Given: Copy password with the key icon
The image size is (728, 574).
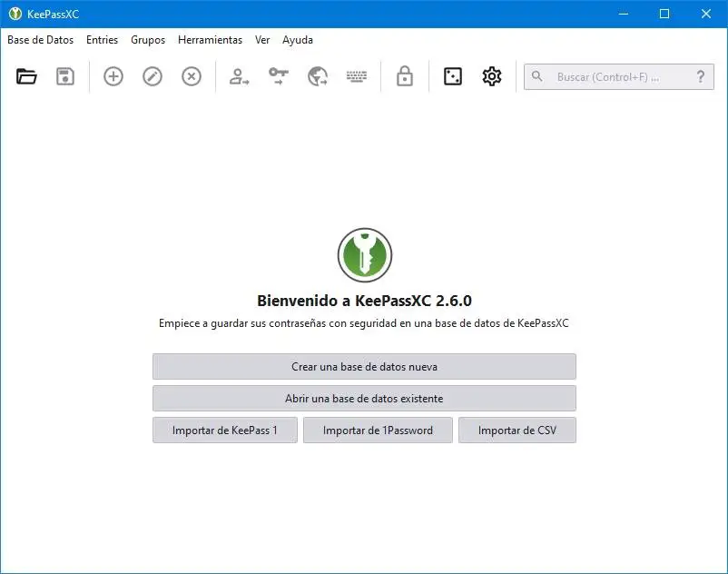Looking at the screenshot, I should (x=279, y=76).
